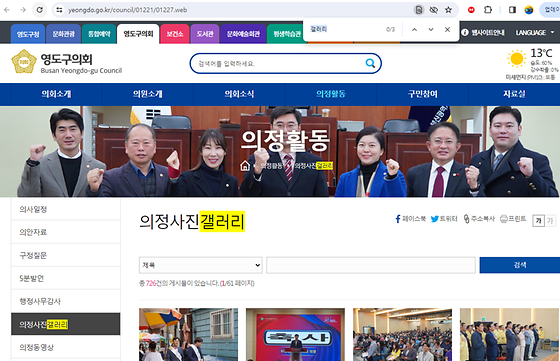Open 의사일정 in the sidebar
The image size is (560, 361).
66,209
